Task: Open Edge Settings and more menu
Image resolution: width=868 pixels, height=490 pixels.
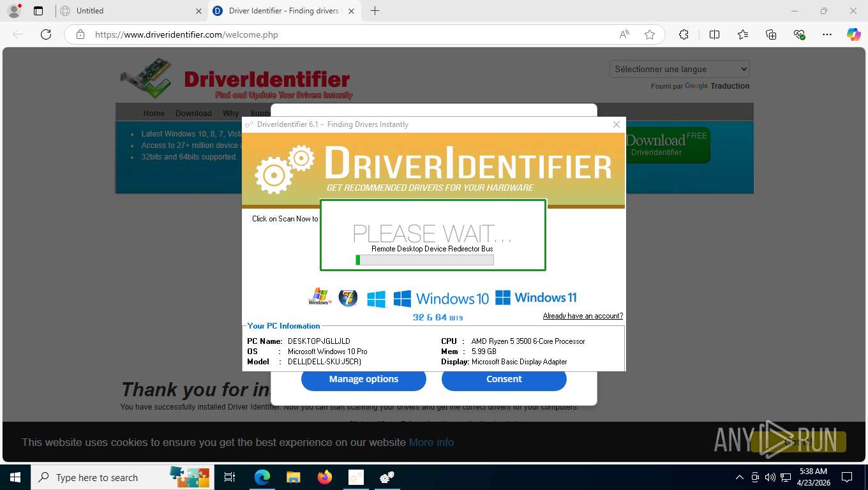Action: tap(827, 34)
